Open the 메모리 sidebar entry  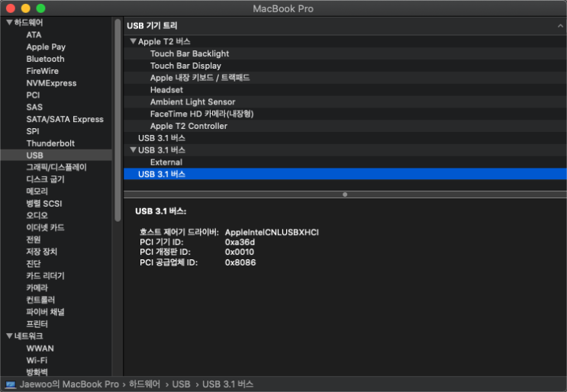pos(37,191)
